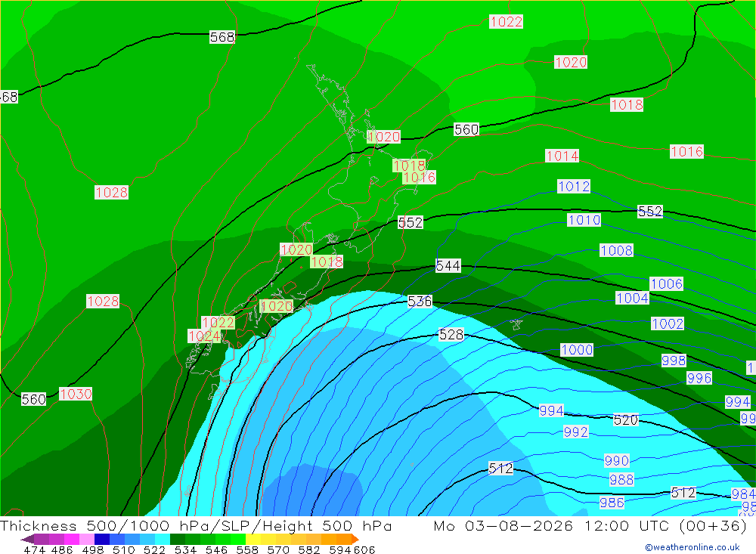Pick the cyan legend swatch left of dark green
Viewport: 756px width, 554px height.
[163, 539]
